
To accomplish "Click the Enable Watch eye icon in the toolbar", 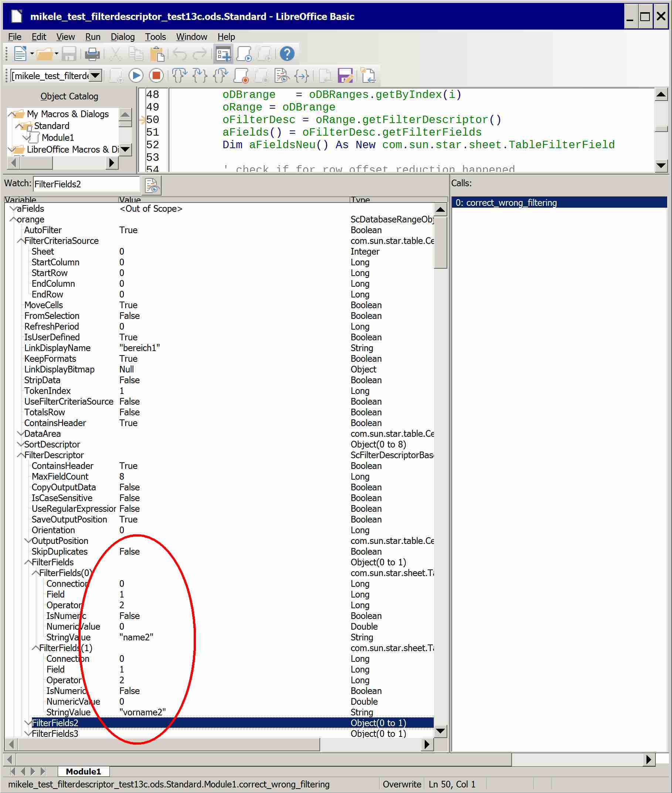I will coord(282,75).
